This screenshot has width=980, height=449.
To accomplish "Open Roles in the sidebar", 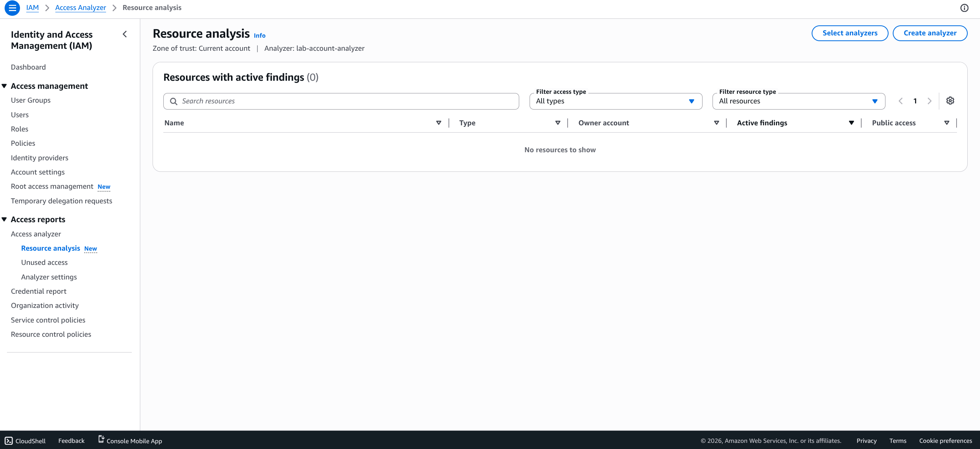I will (x=20, y=129).
